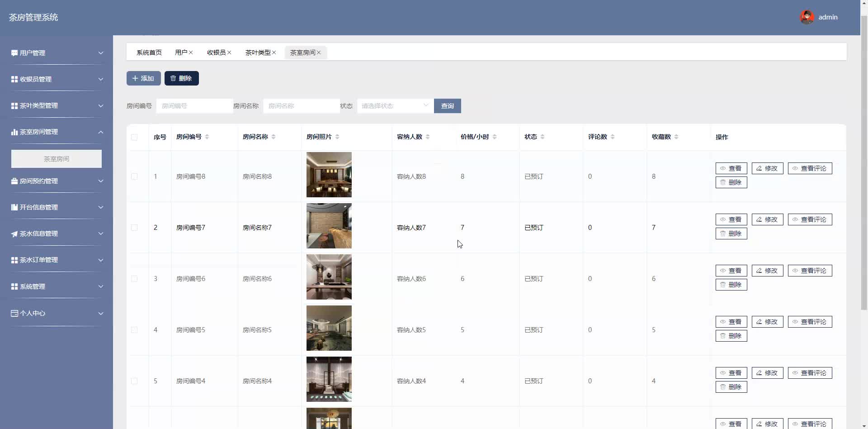Viewport: 868px width, 429px height.
Task: Expand the 茶叶类型管理 menu chevron
Action: pyautogui.click(x=101, y=105)
